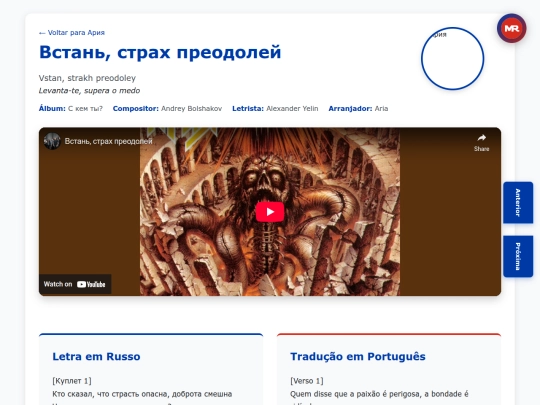540x405 pixels.
Task: Click Tradução em Português heading
Action: (358, 356)
